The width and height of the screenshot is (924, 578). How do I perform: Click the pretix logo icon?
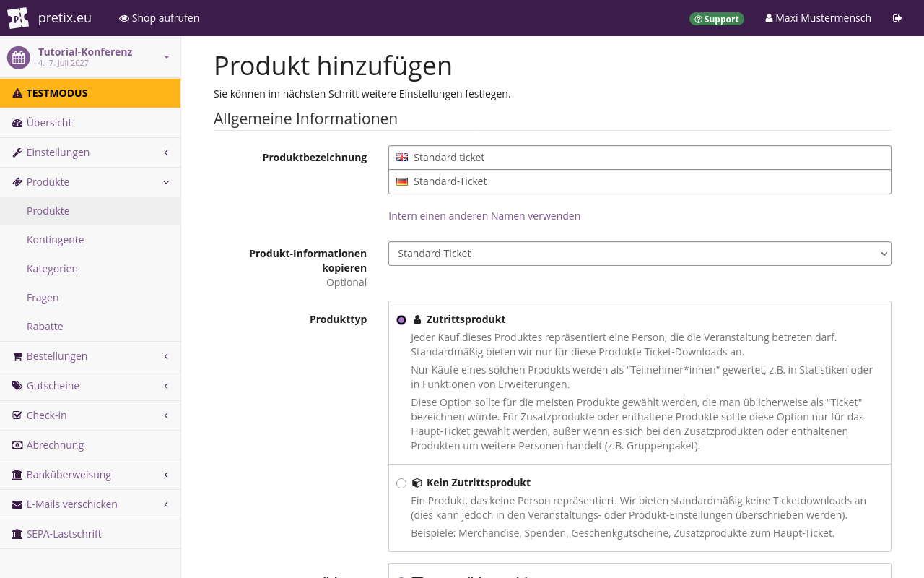(x=18, y=18)
